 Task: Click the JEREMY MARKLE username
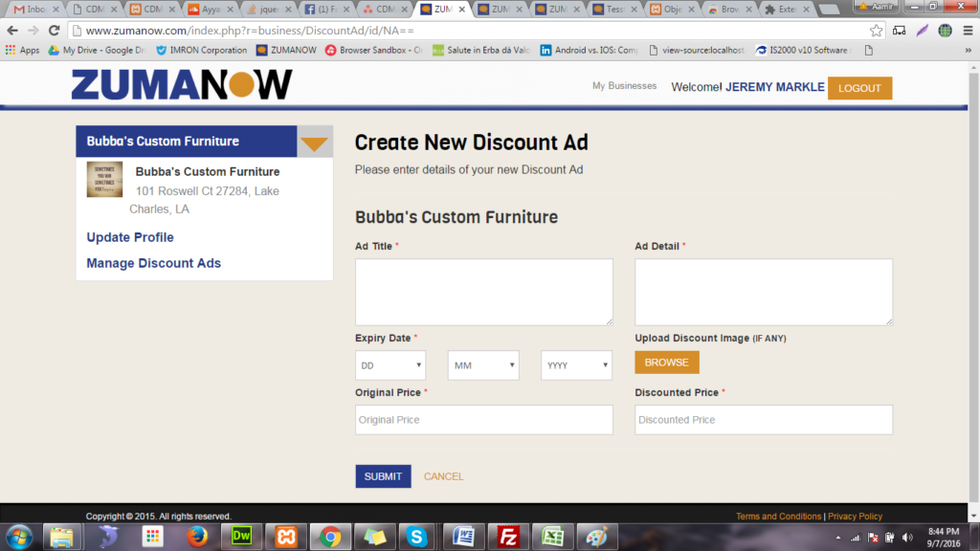coord(775,87)
